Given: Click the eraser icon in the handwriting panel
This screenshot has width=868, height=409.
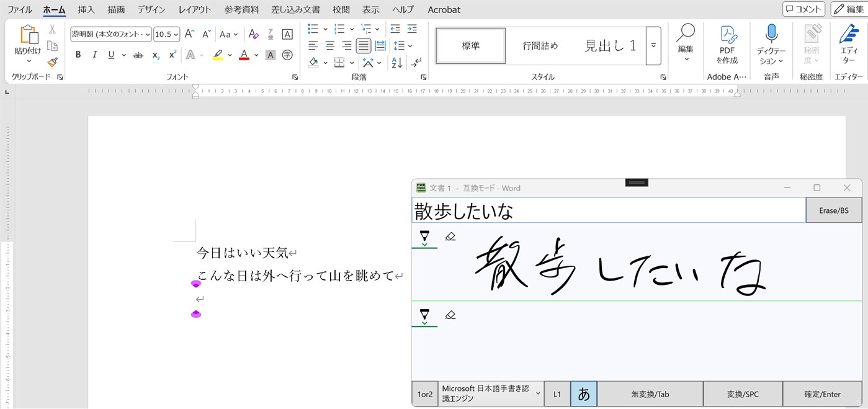Looking at the screenshot, I should pos(450,236).
